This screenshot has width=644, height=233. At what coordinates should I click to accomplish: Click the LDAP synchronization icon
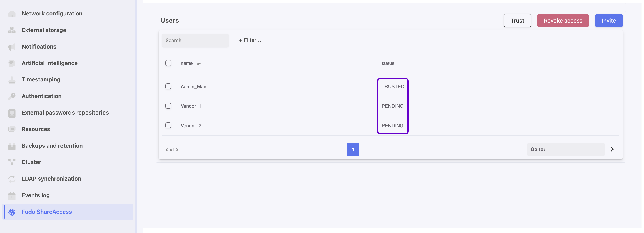pyautogui.click(x=12, y=179)
